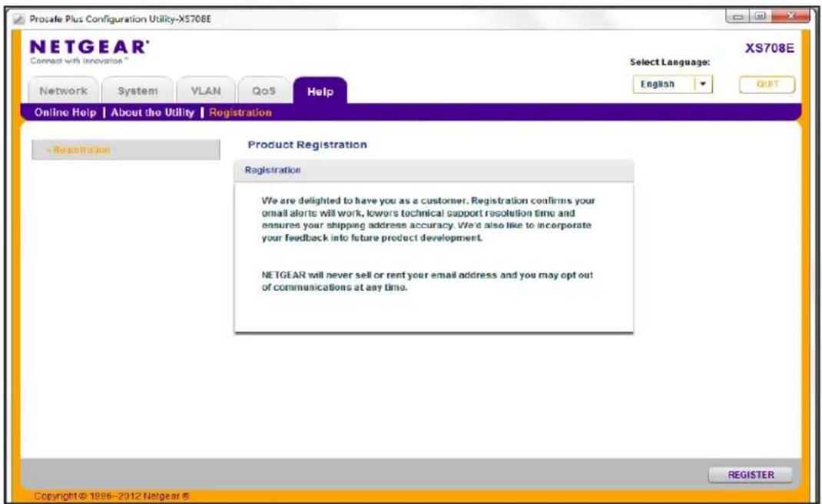Select the QoS tab
Screen dimensions: 822x504
[264, 91]
